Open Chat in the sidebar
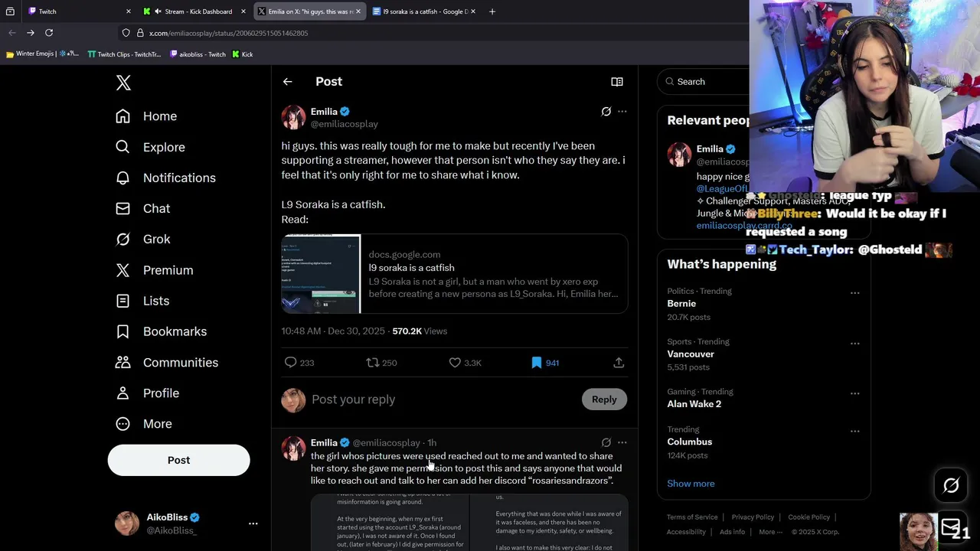This screenshot has width=980, height=551. click(142, 208)
